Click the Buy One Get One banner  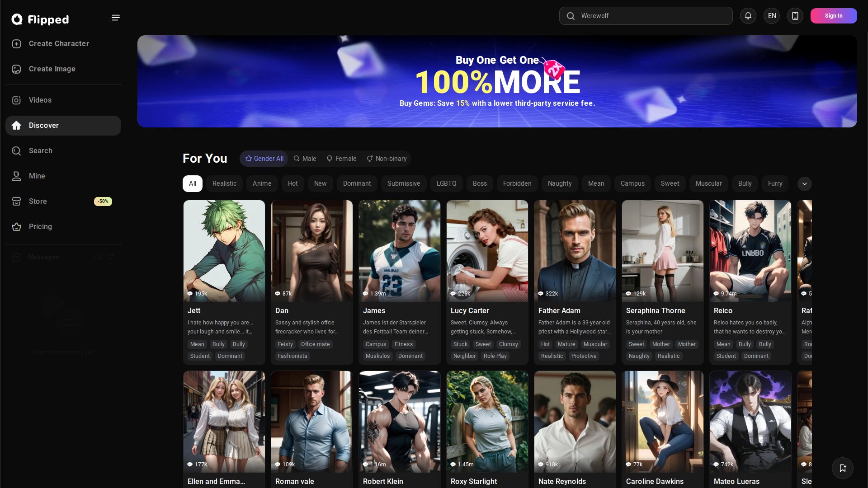(x=497, y=81)
